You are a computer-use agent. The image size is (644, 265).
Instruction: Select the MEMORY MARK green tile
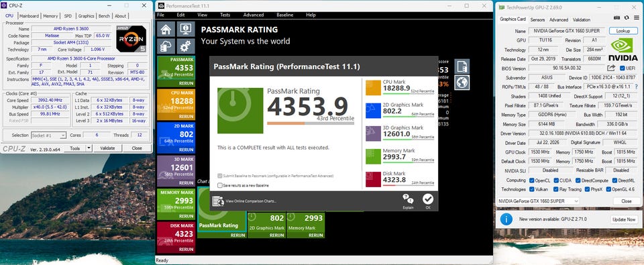(176, 204)
